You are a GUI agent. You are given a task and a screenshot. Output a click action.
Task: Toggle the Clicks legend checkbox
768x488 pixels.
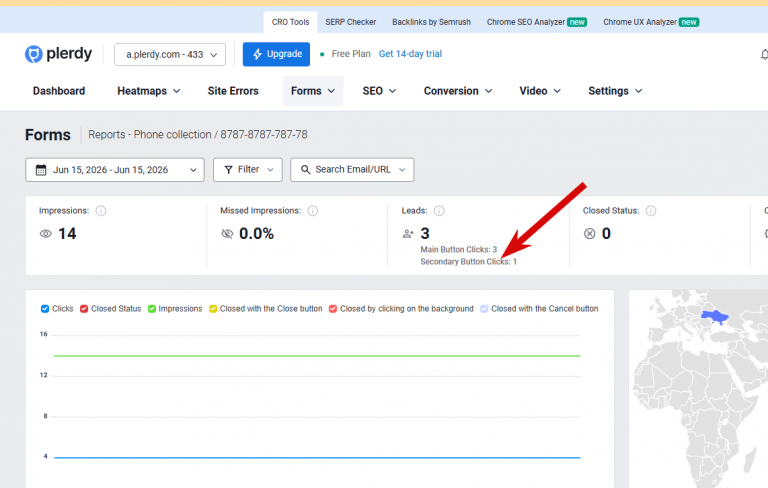(45, 309)
